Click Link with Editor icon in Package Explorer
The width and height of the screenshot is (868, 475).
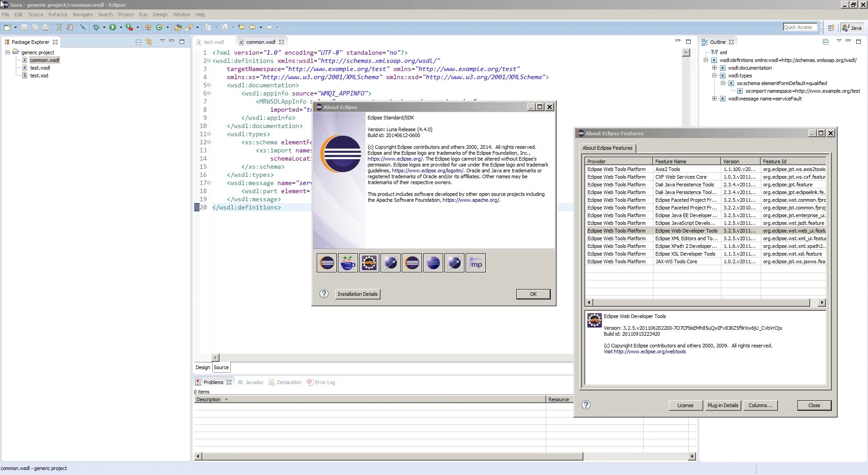pos(149,42)
